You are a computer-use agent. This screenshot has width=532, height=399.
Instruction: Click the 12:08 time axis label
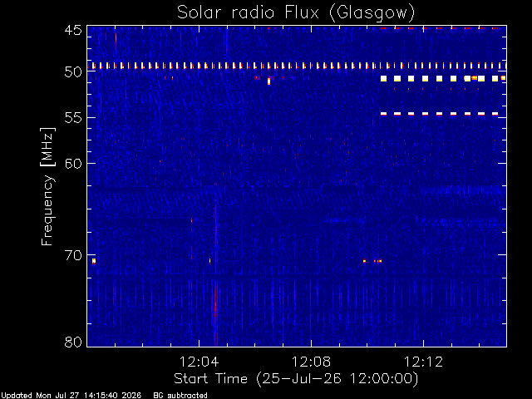(311, 362)
